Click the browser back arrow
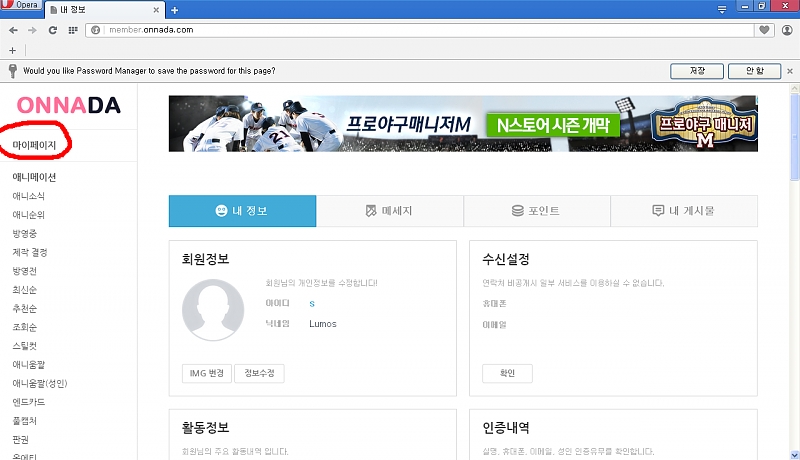The image size is (800, 460). [13, 30]
